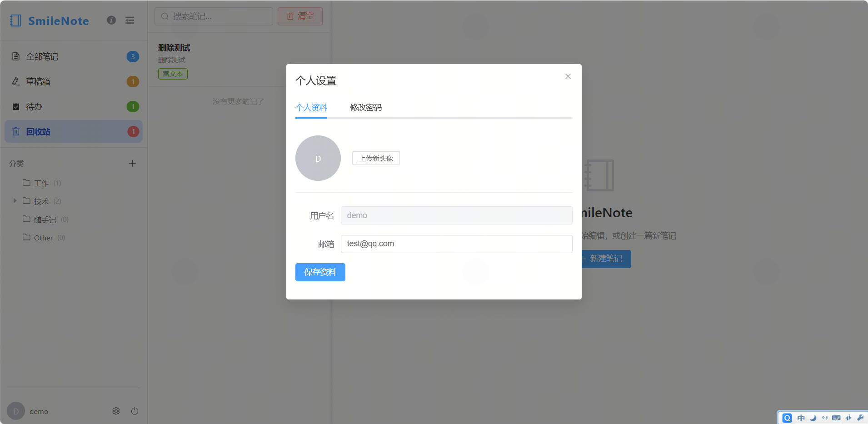The height and width of the screenshot is (424, 868).
Task: Select 回收站 in the sidebar
Action: (x=74, y=131)
